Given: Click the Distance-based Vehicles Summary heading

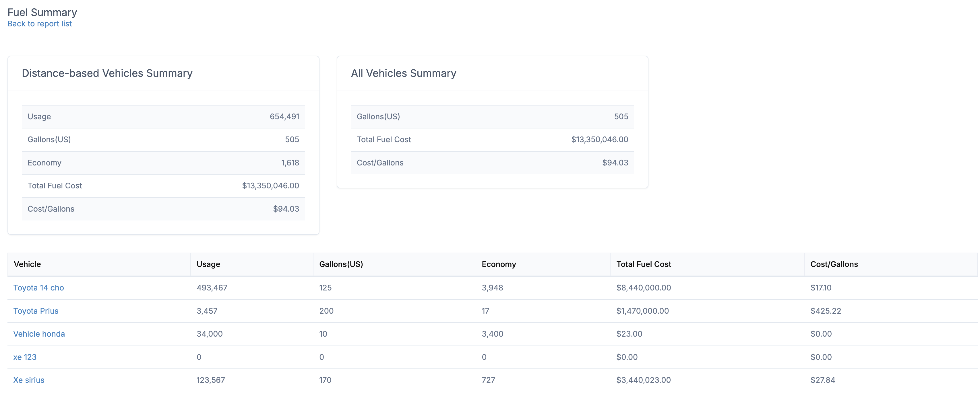Looking at the screenshot, I should point(107,73).
